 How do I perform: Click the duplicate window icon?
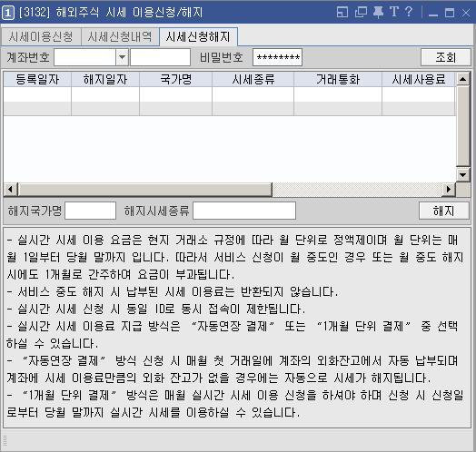point(361,12)
